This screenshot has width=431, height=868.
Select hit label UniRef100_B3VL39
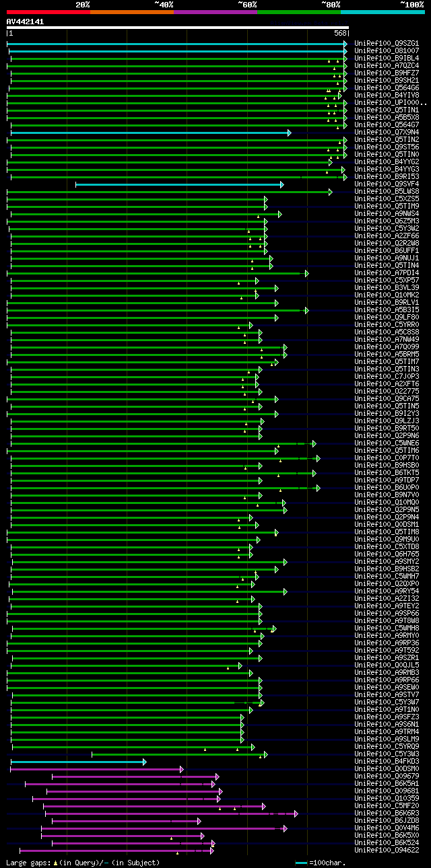(x=387, y=287)
